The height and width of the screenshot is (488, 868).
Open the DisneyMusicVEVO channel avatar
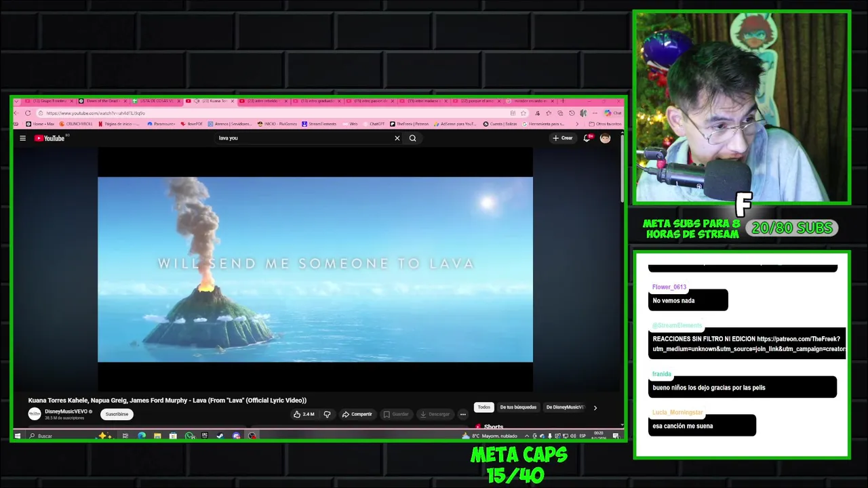pyautogui.click(x=35, y=414)
